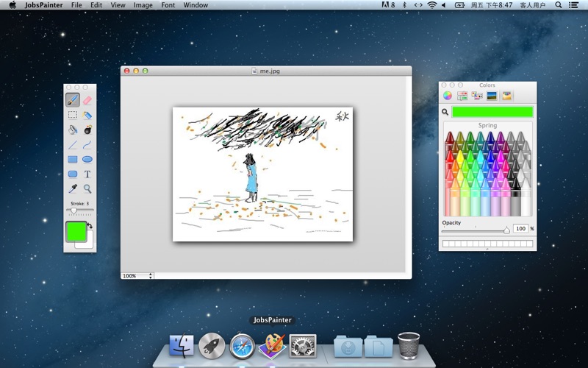The width and height of the screenshot is (588, 368).
Task: Click the magnifier screen color picker in Colors
Action: coord(445,112)
